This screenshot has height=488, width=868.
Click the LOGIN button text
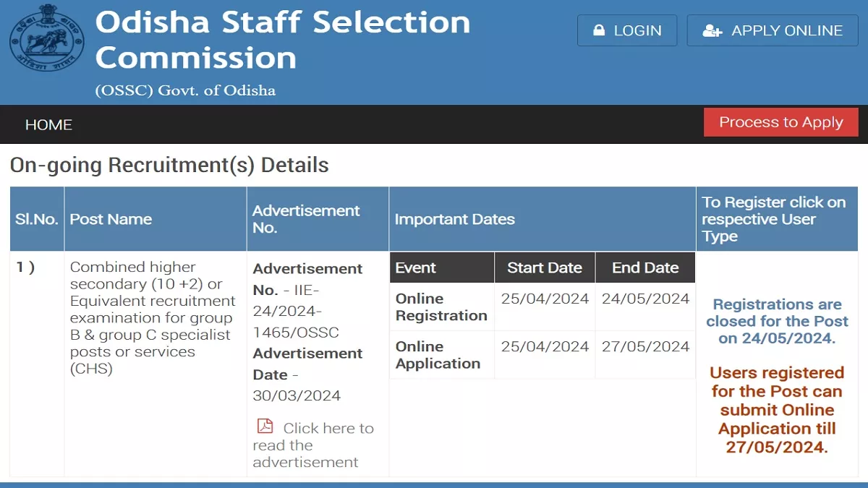click(x=637, y=31)
